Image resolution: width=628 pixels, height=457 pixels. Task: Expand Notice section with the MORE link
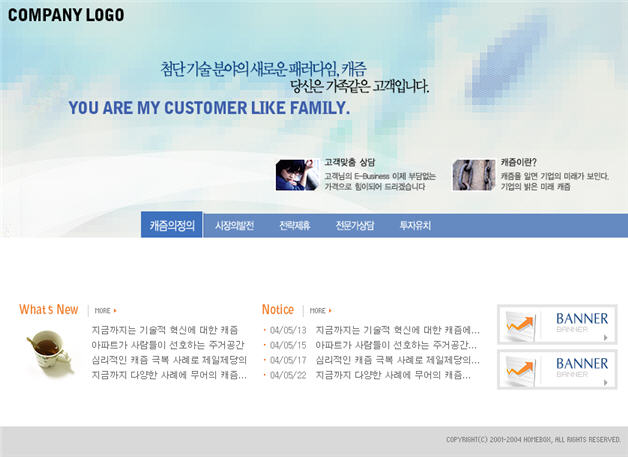click(x=320, y=311)
